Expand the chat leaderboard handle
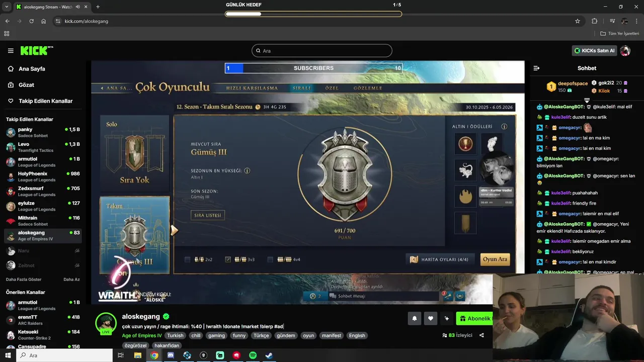This screenshot has height=362, width=644. tap(587, 101)
